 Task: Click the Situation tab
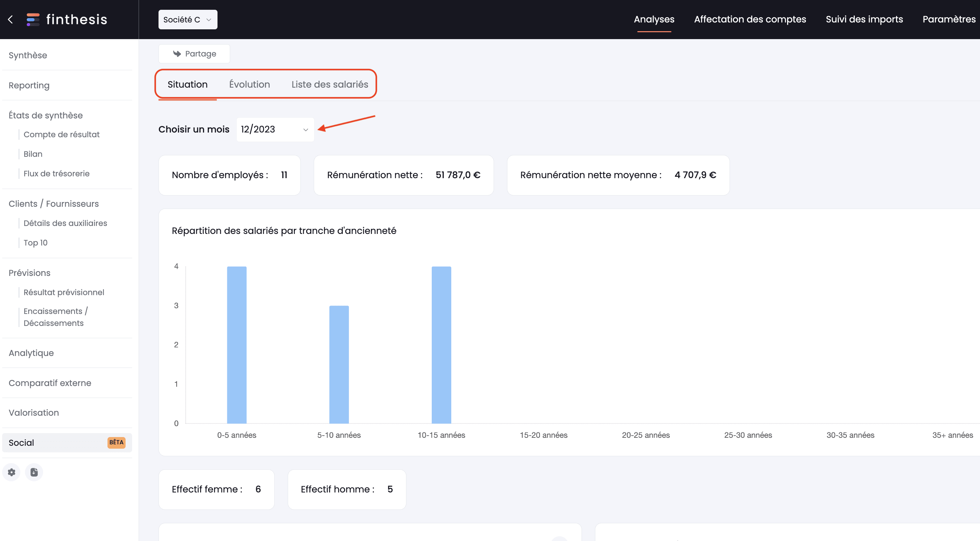pyautogui.click(x=187, y=84)
